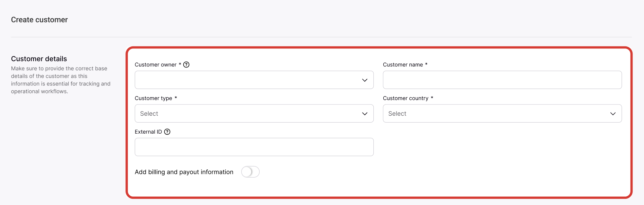Enable the billing and payout information toggle
This screenshot has height=205, width=644.
[250, 172]
